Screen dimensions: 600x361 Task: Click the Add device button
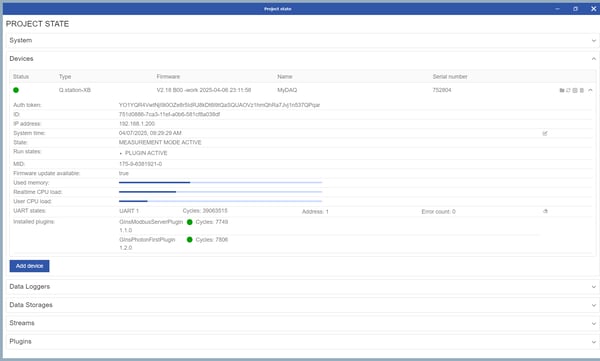29,266
